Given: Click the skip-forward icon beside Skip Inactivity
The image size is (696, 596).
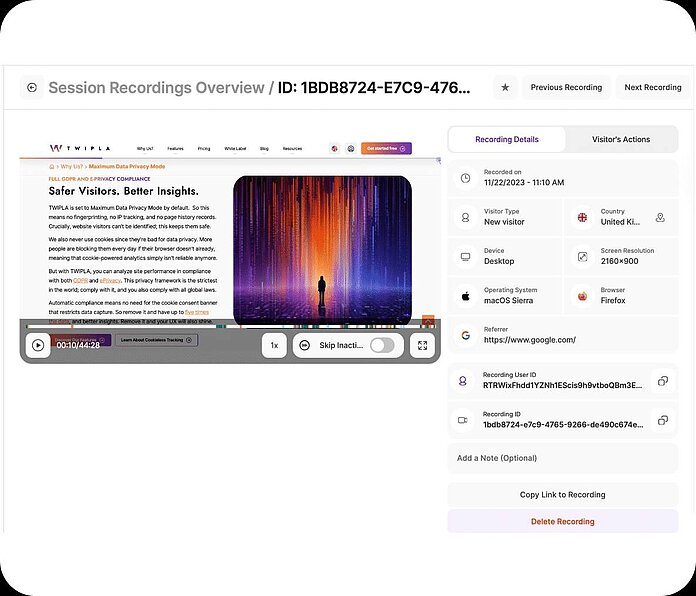Looking at the screenshot, I should click(x=304, y=345).
